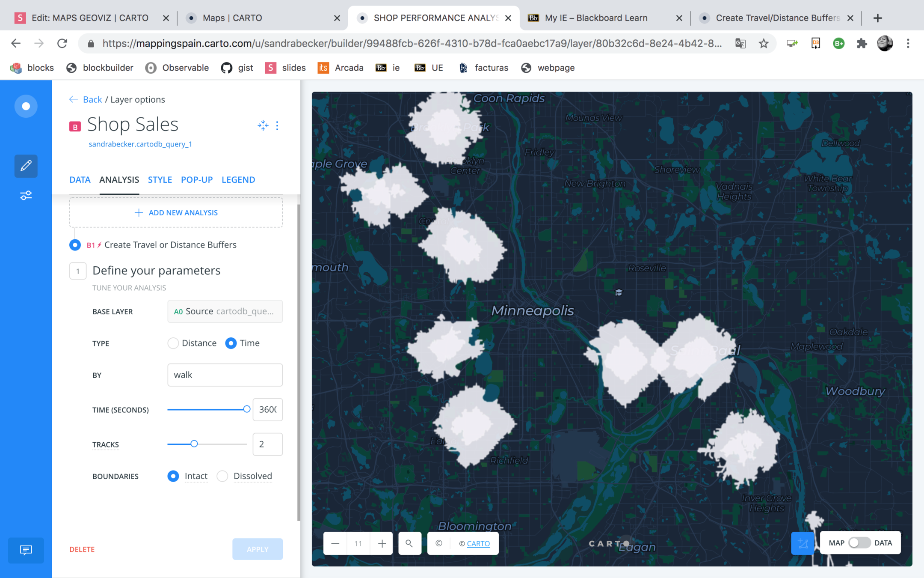Viewport: 924px width, 578px height.
Task: Expand the Add New Analysis box
Action: 176,213
